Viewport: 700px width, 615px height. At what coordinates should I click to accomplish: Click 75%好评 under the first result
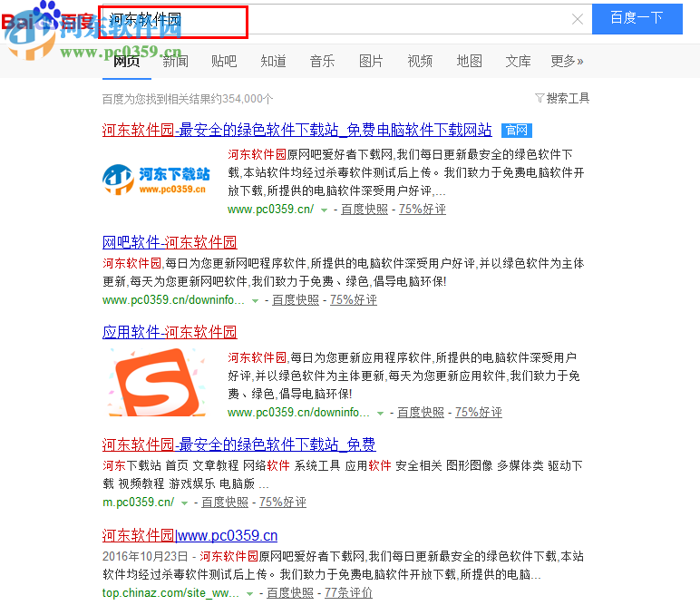(x=422, y=209)
